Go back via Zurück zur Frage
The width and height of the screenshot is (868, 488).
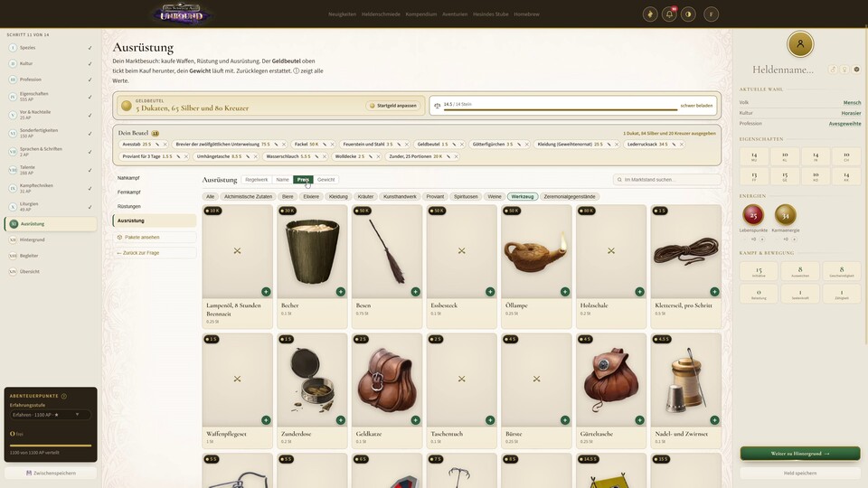click(155, 253)
